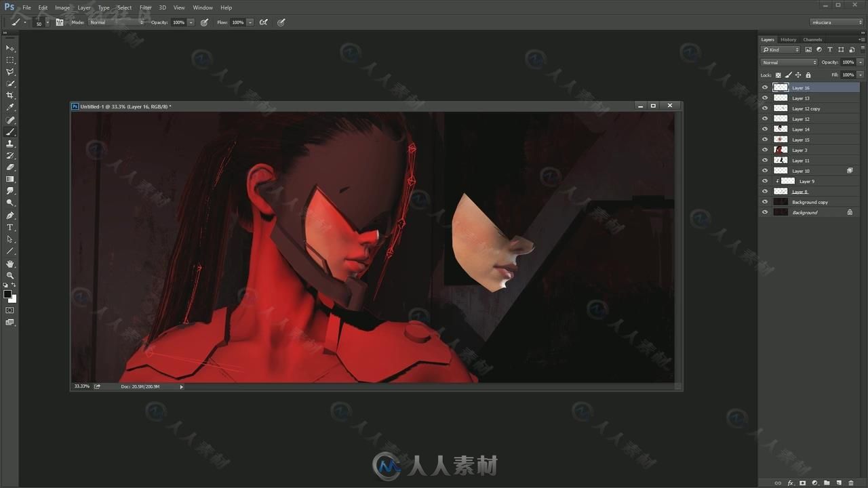
Task: Filter layers by adjustment layers
Action: coord(819,49)
